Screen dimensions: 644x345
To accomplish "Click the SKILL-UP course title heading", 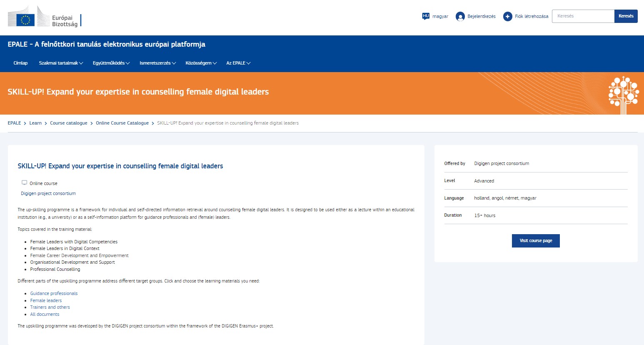I will [120, 166].
